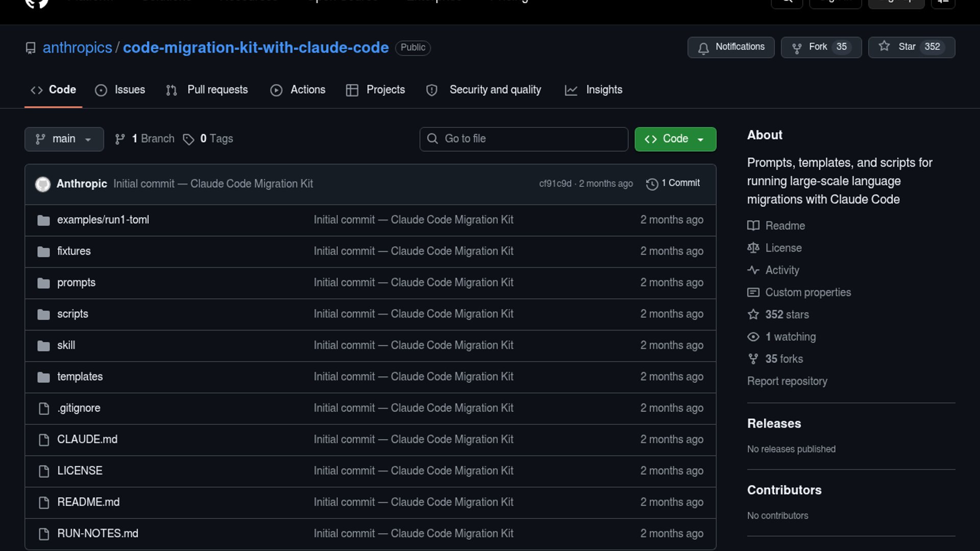Click the Notifications bell button

730,47
